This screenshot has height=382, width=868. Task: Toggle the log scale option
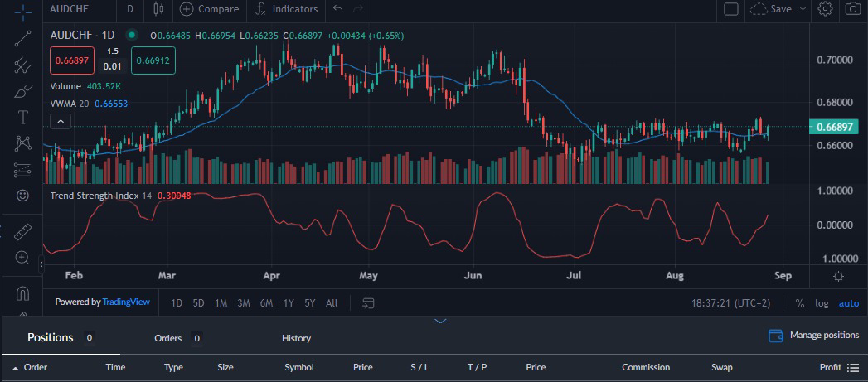[x=822, y=303]
